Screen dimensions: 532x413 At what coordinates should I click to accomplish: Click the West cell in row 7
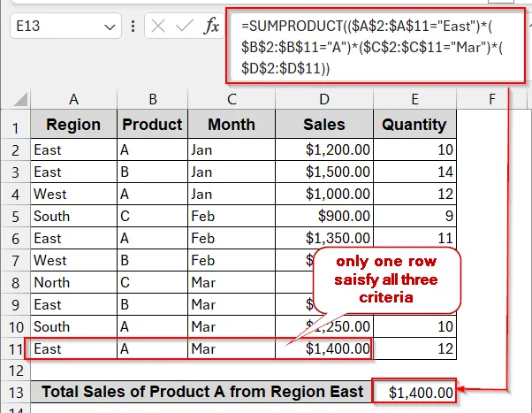73,260
